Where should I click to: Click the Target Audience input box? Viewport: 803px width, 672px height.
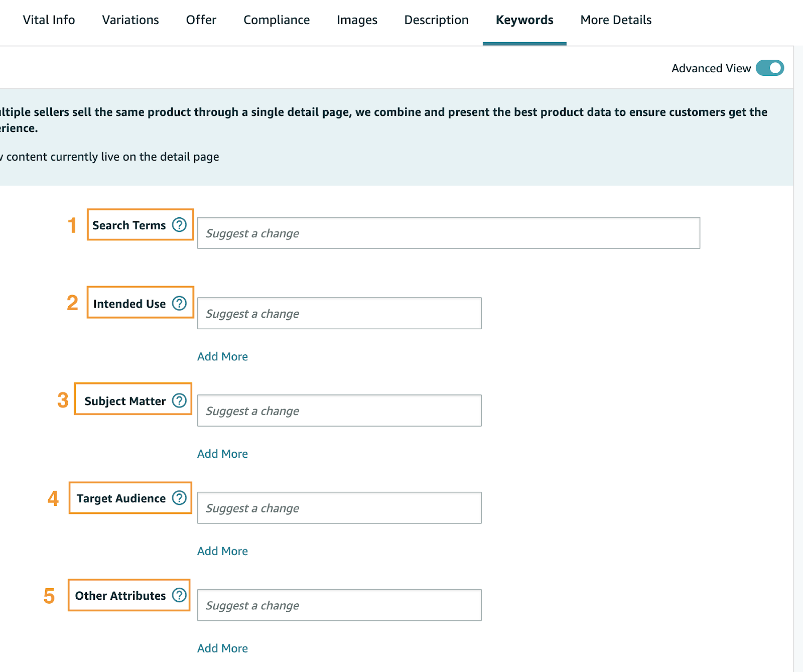339,508
